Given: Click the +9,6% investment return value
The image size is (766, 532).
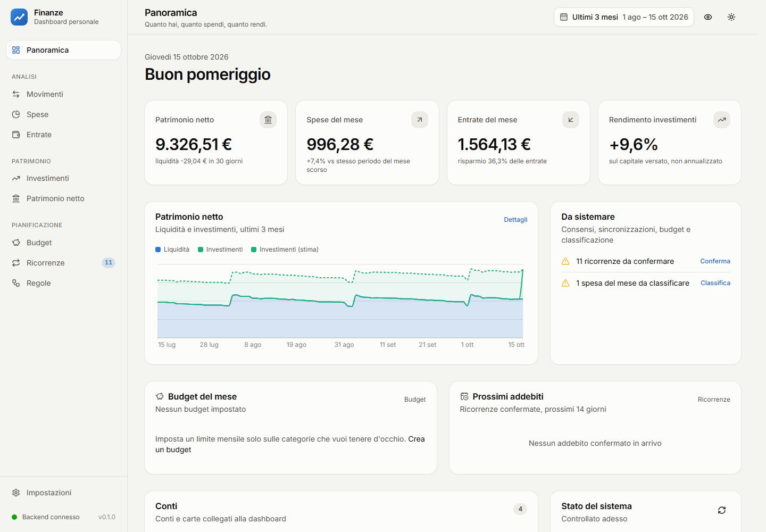Looking at the screenshot, I should [634, 144].
